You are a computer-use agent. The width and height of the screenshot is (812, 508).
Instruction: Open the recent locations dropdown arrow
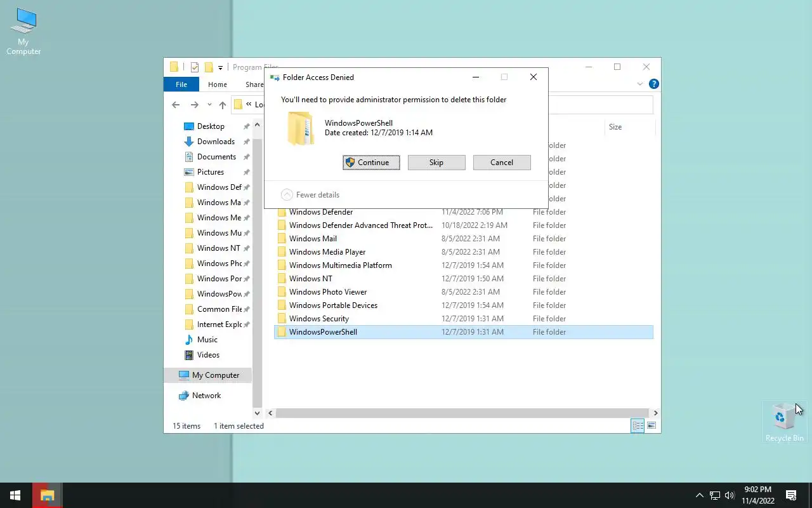209,105
